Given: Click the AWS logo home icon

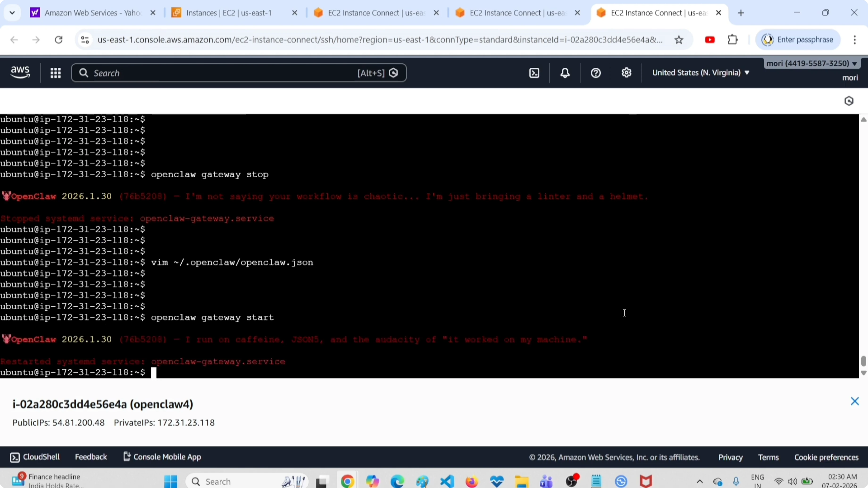Looking at the screenshot, I should point(20,72).
